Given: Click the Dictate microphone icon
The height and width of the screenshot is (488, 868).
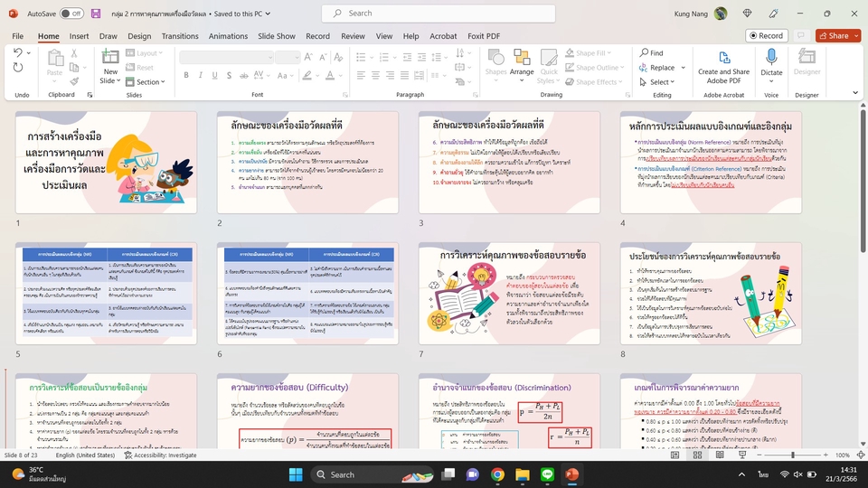Looking at the screenshot, I should (771, 57).
